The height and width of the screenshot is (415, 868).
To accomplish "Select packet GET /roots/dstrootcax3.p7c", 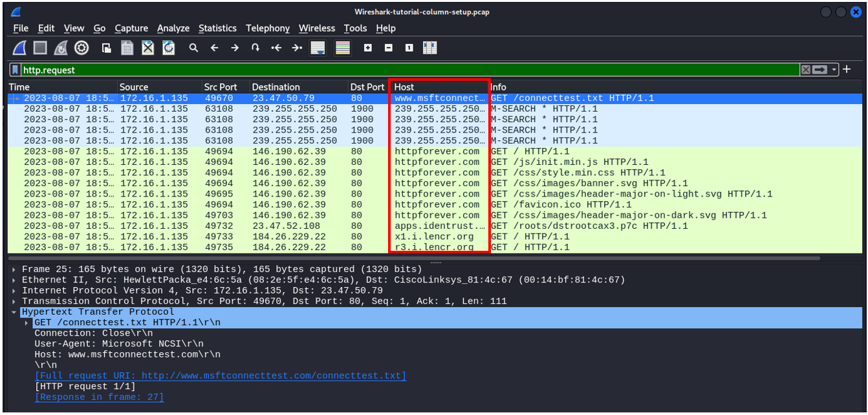I will pyautogui.click(x=434, y=226).
